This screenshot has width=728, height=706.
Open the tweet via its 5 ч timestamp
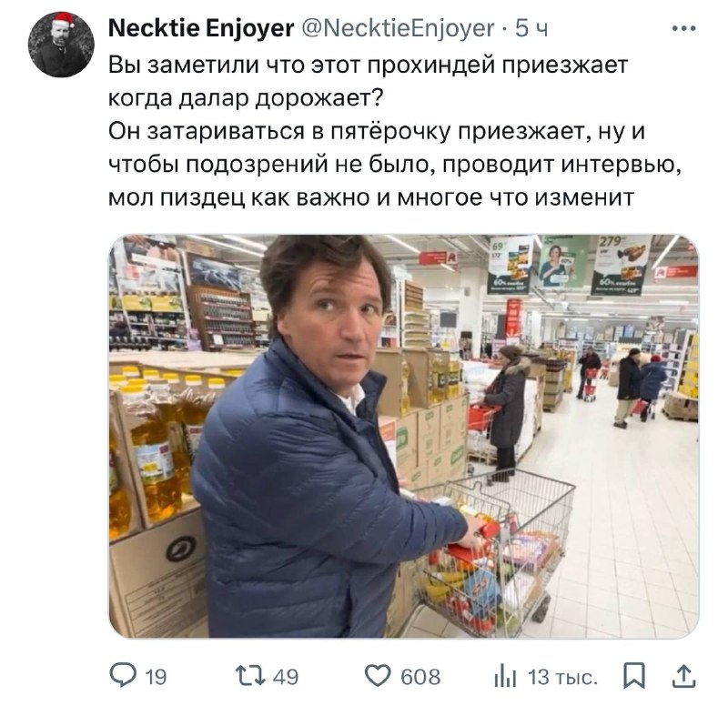[531, 29]
